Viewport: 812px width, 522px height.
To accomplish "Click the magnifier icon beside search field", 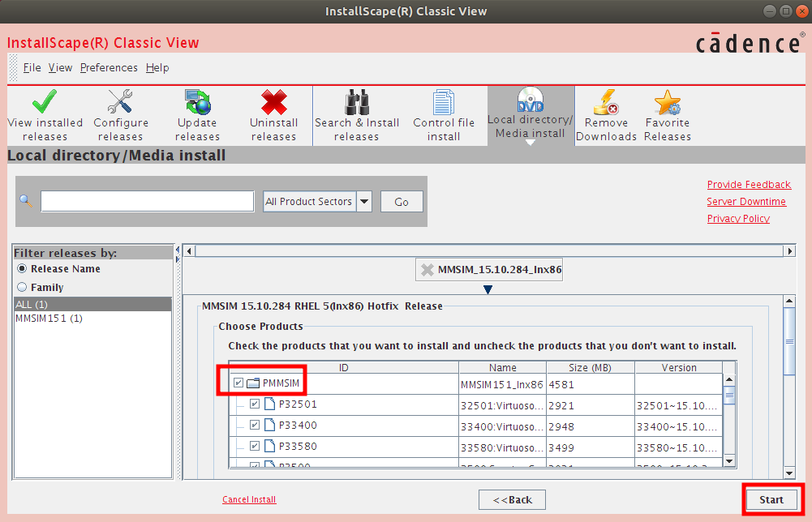I will click(x=26, y=201).
